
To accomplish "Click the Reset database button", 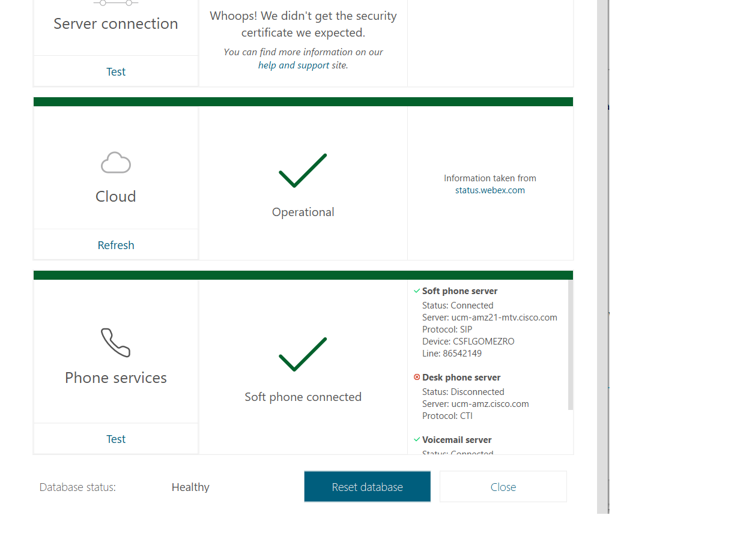I will coord(367,486).
